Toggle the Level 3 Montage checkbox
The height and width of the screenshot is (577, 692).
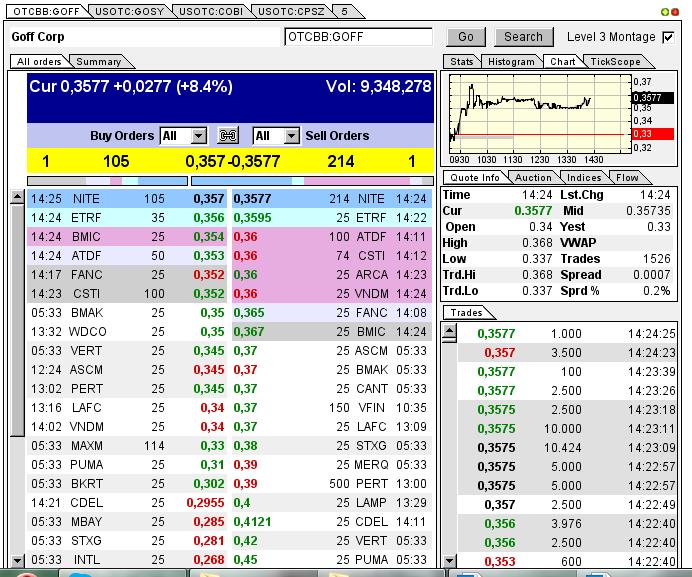point(668,38)
